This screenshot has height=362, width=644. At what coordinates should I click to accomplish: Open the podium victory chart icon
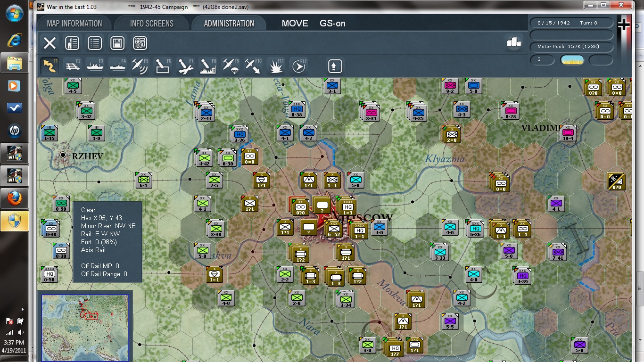click(x=514, y=42)
